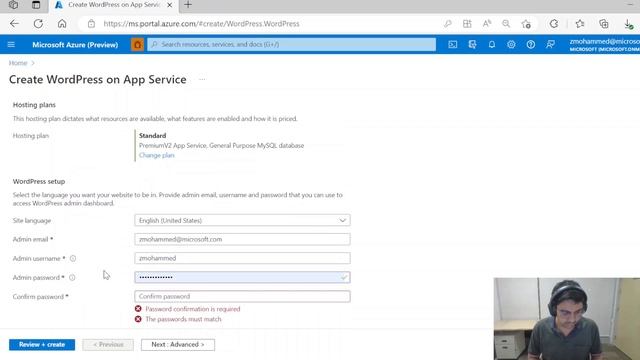Click the Review + create button
Viewport: 640px width, 360px height.
pos(42,344)
